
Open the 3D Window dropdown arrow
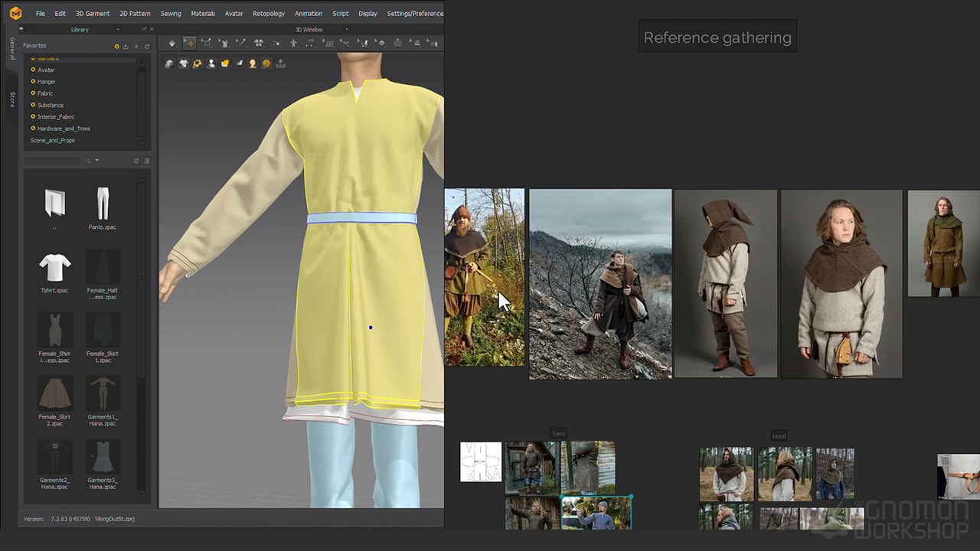347,30
